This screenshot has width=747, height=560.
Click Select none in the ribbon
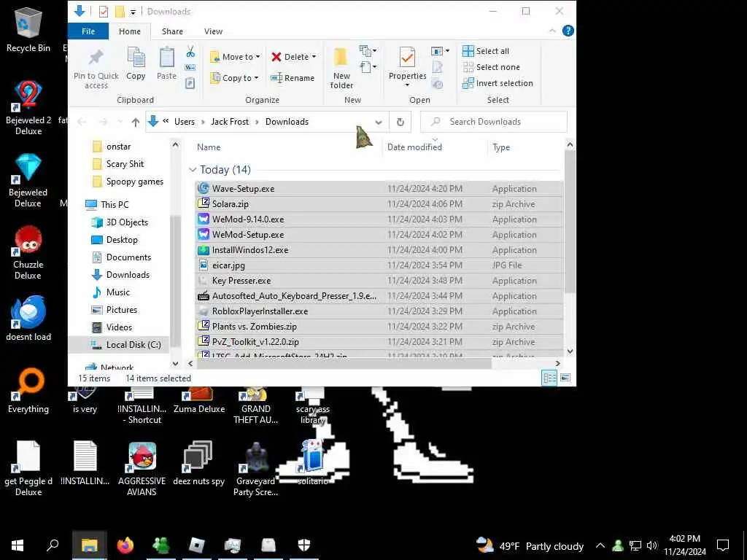[x=491, y=67]
